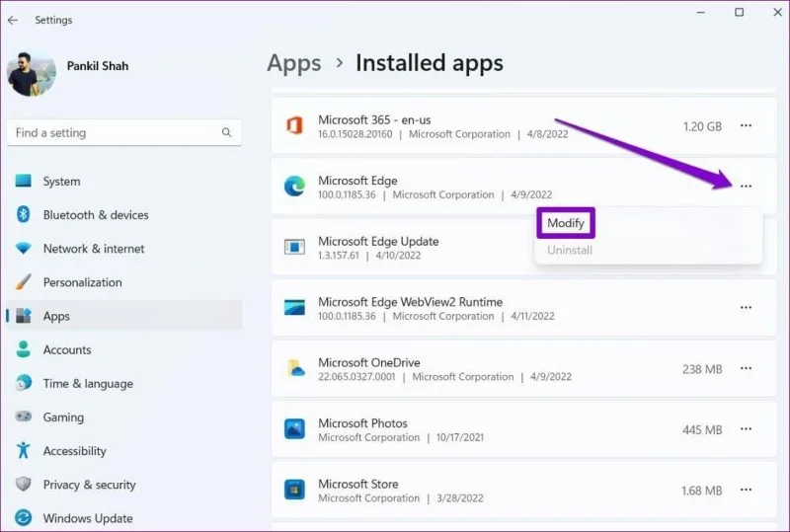
Task: Open Gaming settings
Action: (124, 418)
